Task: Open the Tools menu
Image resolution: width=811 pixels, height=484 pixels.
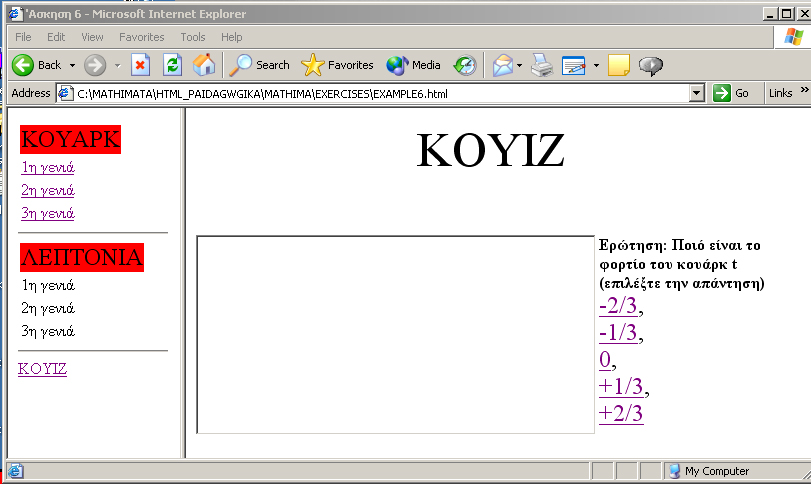Action: pos(193,37)
